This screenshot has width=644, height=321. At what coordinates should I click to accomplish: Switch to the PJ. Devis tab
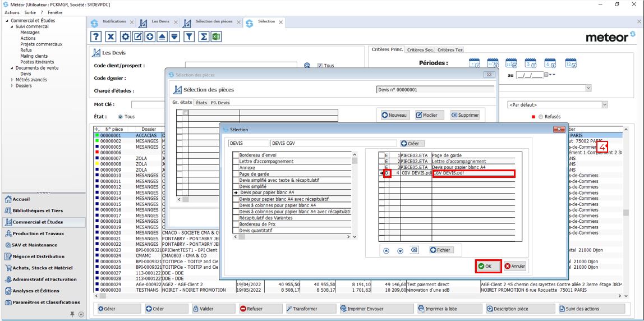[220, 103]
